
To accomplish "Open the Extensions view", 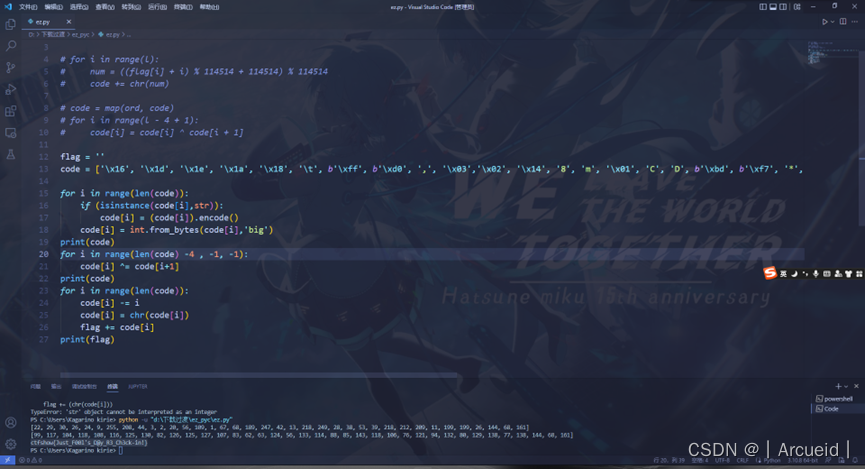I will (x=10, y=111).
